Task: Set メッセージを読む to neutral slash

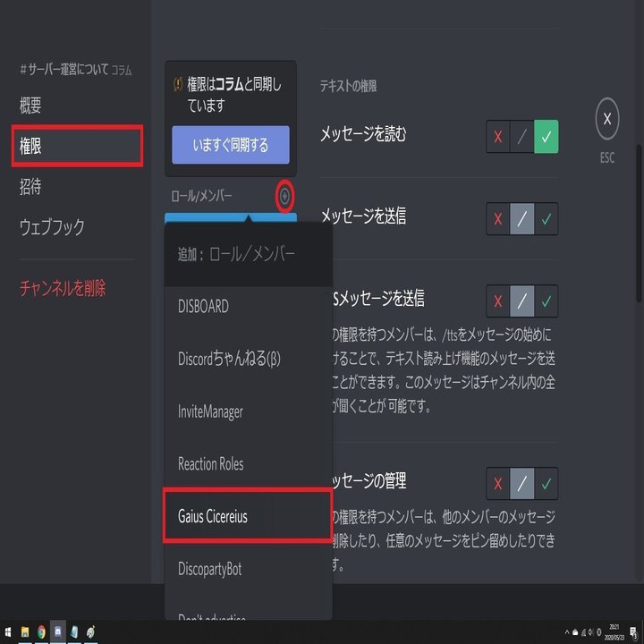Action: (x=522, y=137)
